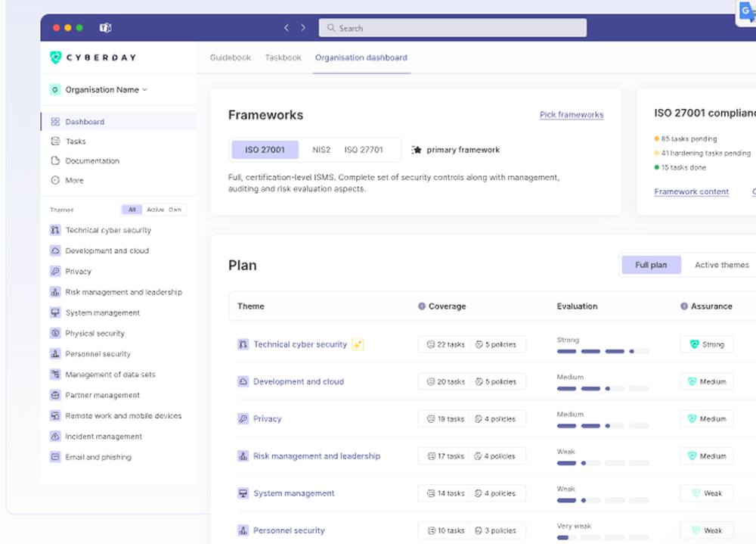
Task: Click the Technical cyber security sidebar icon
Action: [x=55, y=230]
